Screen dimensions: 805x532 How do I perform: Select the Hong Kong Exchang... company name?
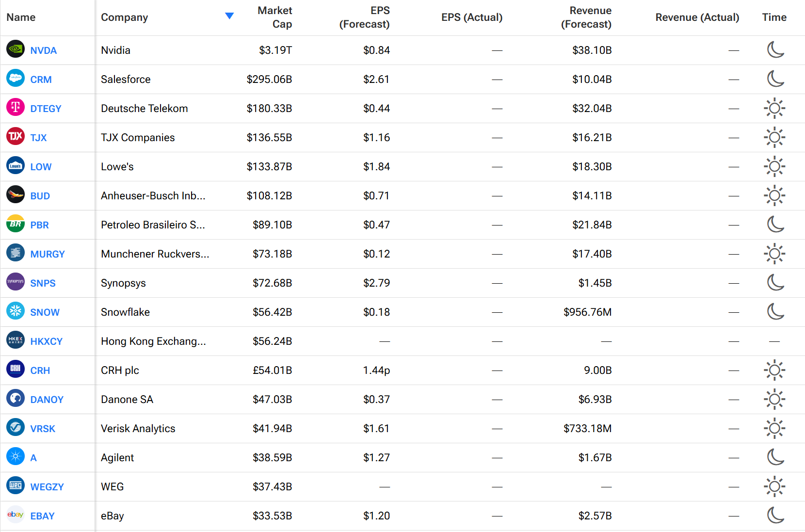coord(153,341)
